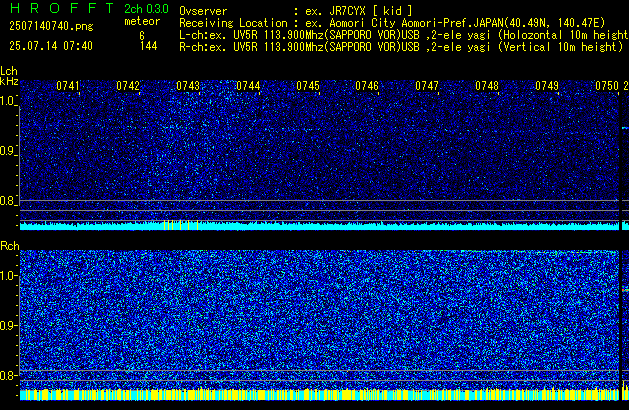Click the 0.8 tick on Lch axis
This screenshot has height=410, width=629.
(8, 201)
